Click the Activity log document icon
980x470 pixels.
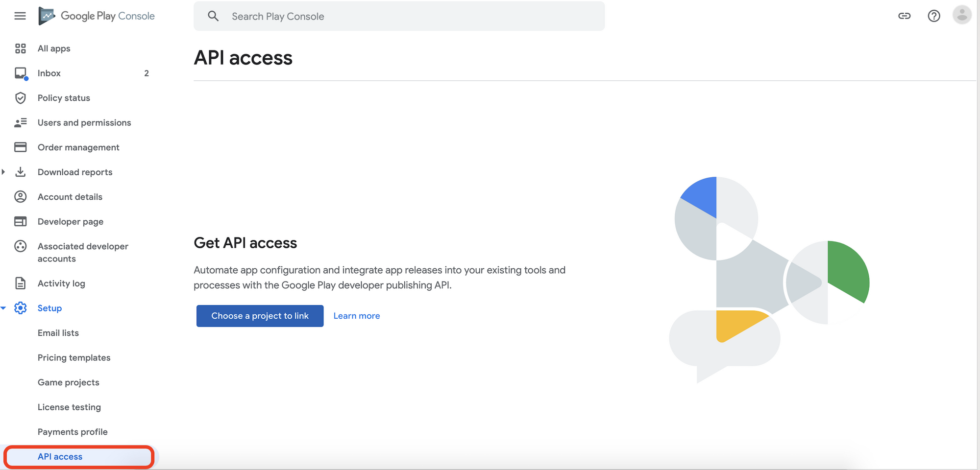(20, 283)
